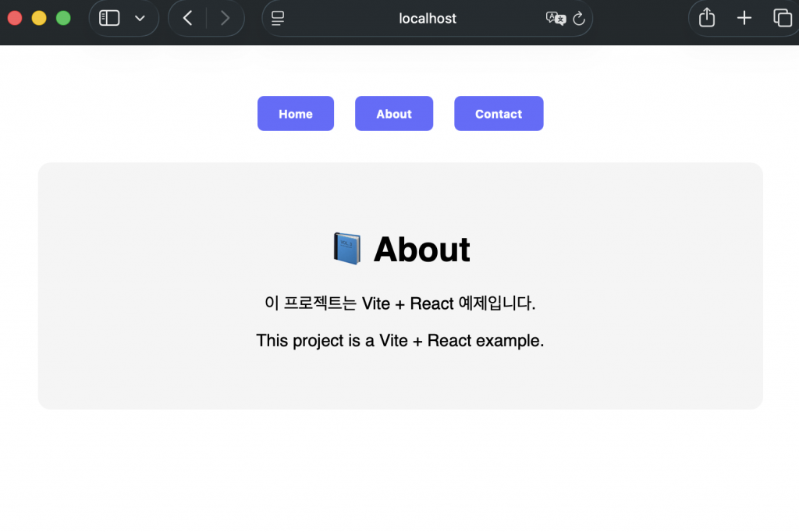Navigate to the Home page button
The image size is (799, 532).
pyautogui.click(x=296, y=114)
